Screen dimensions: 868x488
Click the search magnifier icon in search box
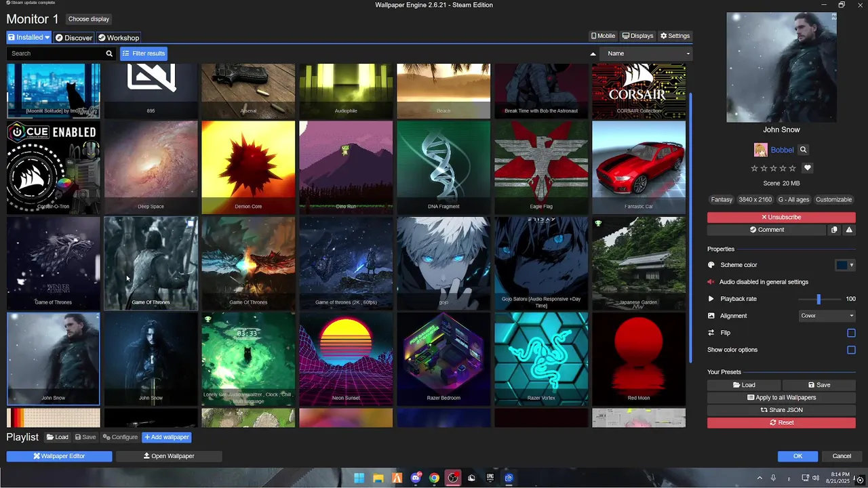[x=109, y=54]
